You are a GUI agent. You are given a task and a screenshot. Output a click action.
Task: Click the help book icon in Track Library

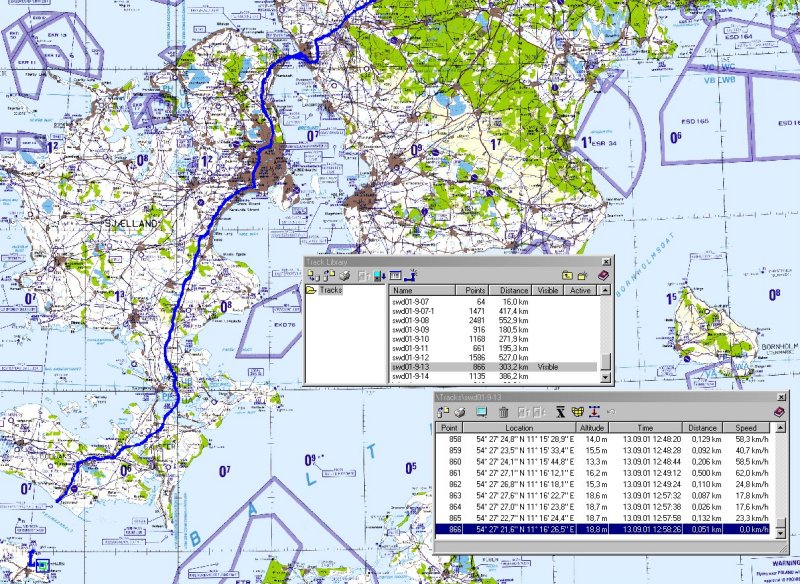pos(603,274)
